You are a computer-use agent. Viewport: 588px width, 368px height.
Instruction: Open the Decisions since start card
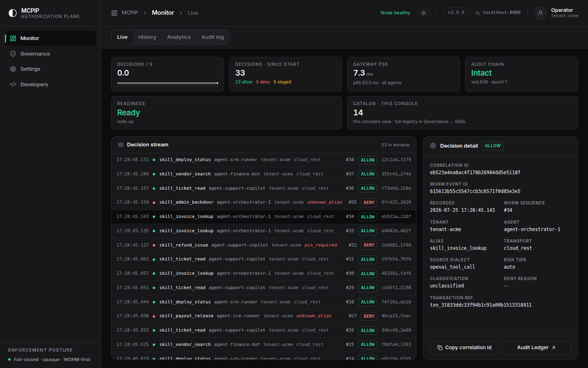point(285,74)
